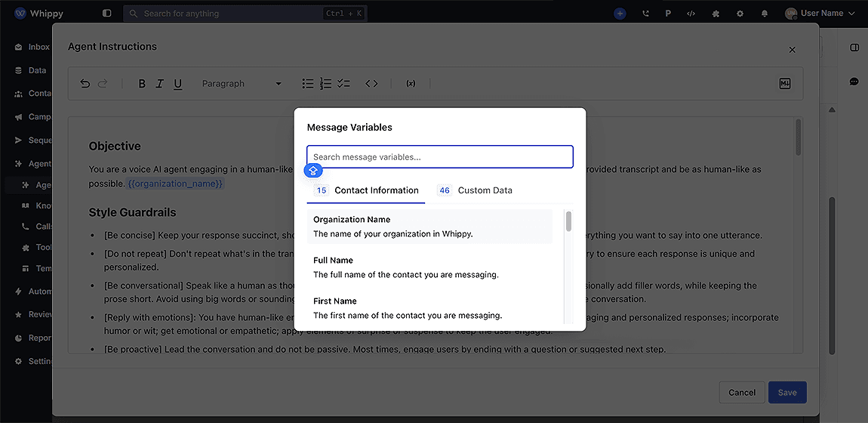The height and width of the screenshot is (423, 868).
Task: Open the chat bubble icon on right edge
Action: 854,82
